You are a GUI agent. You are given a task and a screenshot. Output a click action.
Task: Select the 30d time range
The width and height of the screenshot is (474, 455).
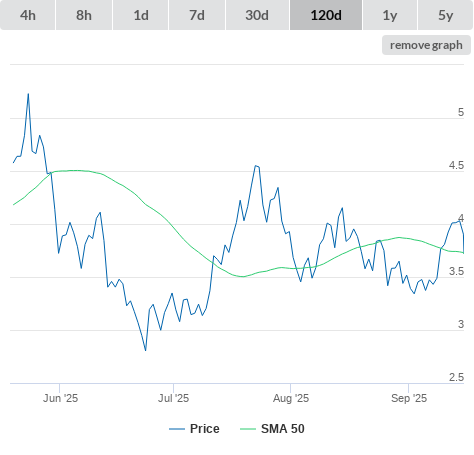(x=257, y=15)
